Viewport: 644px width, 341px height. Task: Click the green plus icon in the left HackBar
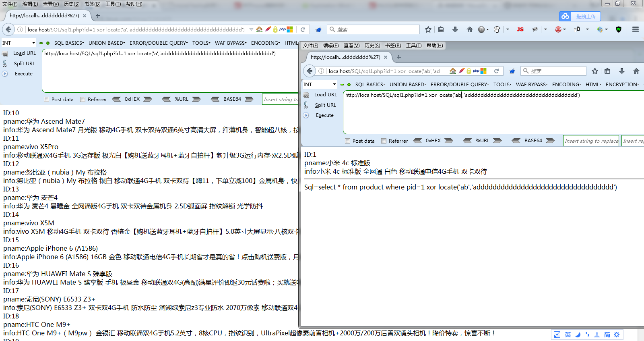coord(48,43)
